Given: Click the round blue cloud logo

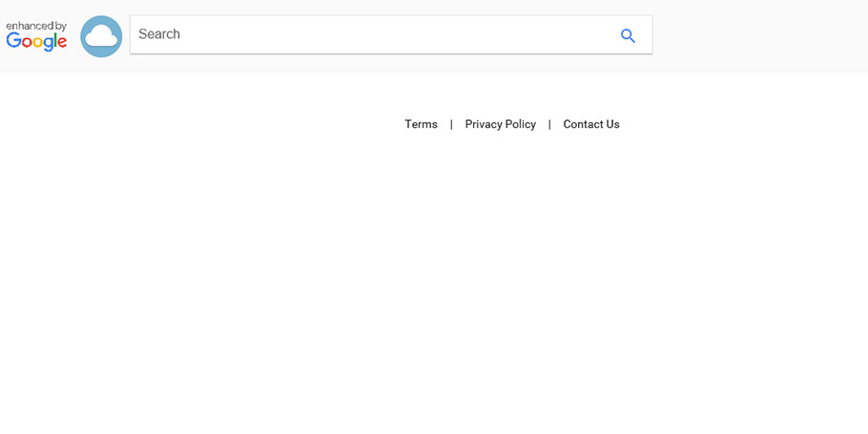Looking at the screenshot, I should coord(101,36).
